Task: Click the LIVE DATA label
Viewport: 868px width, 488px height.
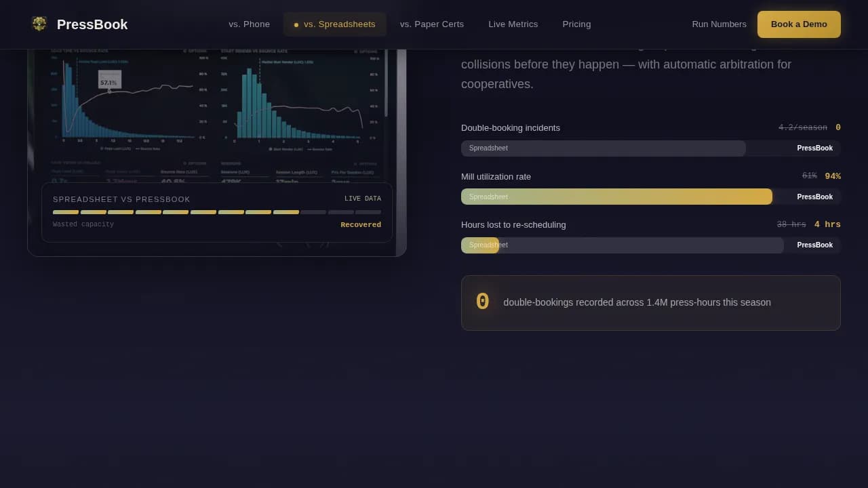Action: pyautogui.click(x=363, y=199)
